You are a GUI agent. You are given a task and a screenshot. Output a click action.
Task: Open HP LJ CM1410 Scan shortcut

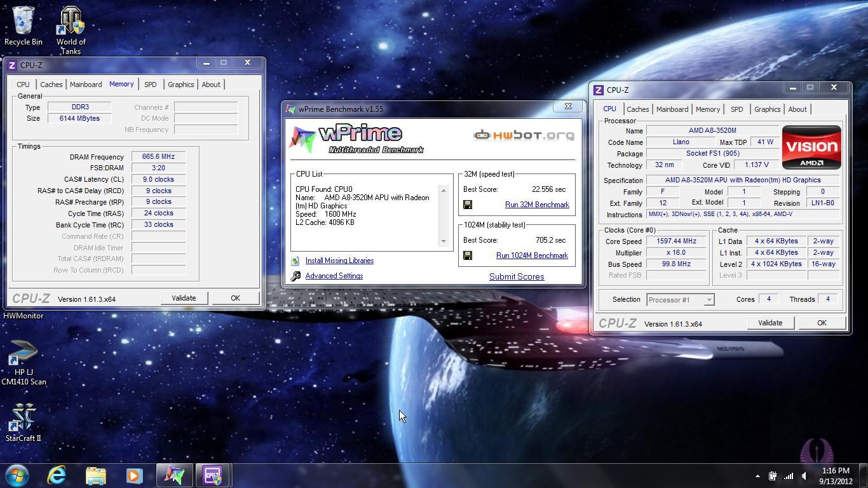pyautogui.click(x=24, y=362)
